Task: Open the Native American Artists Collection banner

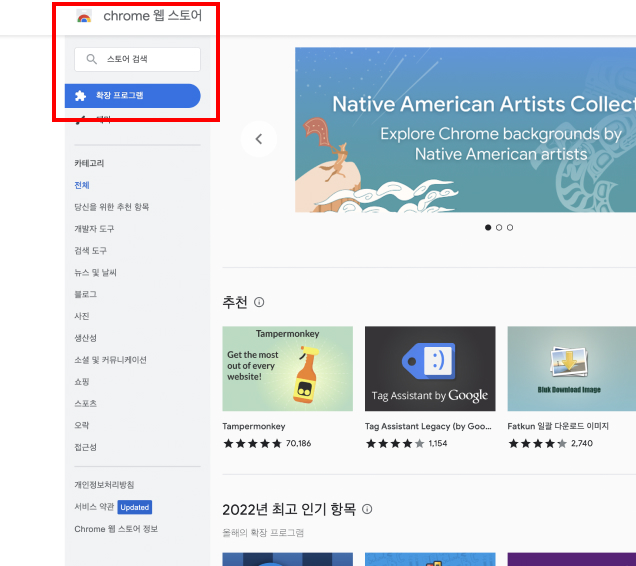Action: [465, 130]
